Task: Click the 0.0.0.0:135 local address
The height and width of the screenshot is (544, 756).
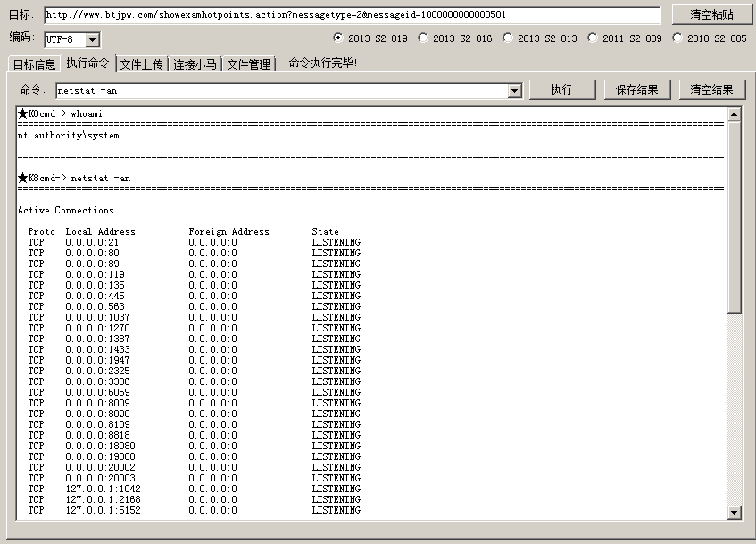Action: (95, 285)
